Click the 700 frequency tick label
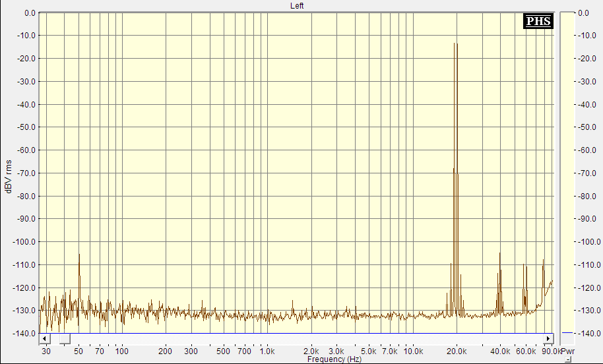This screenshot has width=603, height=364. [244, 351]
